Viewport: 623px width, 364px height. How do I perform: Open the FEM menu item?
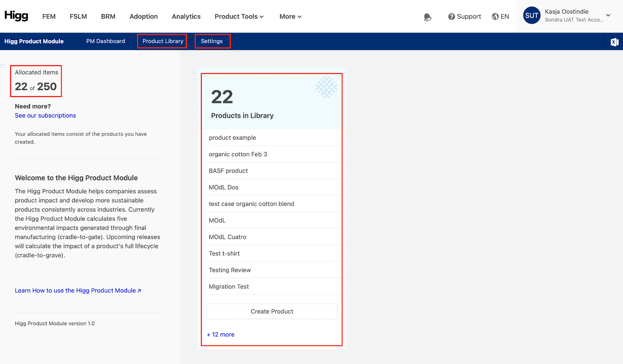pos(49,16)
